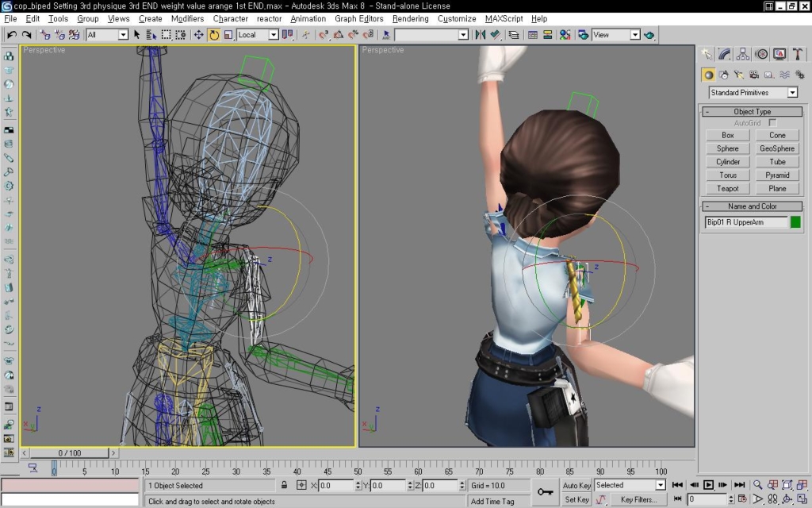Select the Space Warps waves icon

pyautogui.click(x=784, y=75)
